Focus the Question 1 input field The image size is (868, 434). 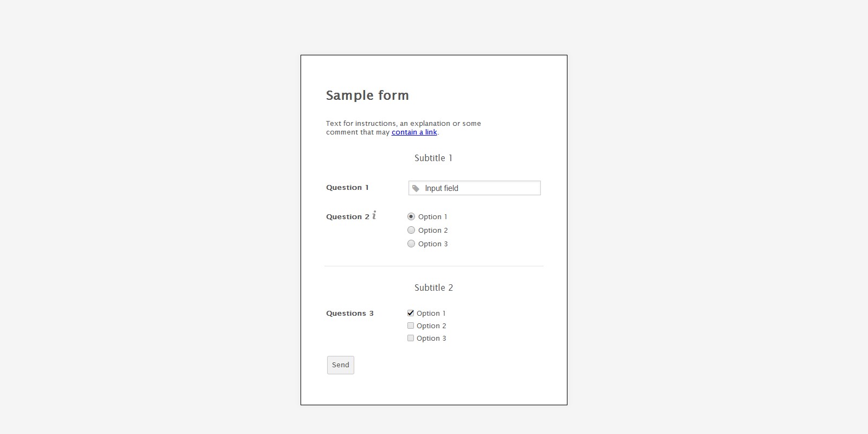(x=475, y=188)
